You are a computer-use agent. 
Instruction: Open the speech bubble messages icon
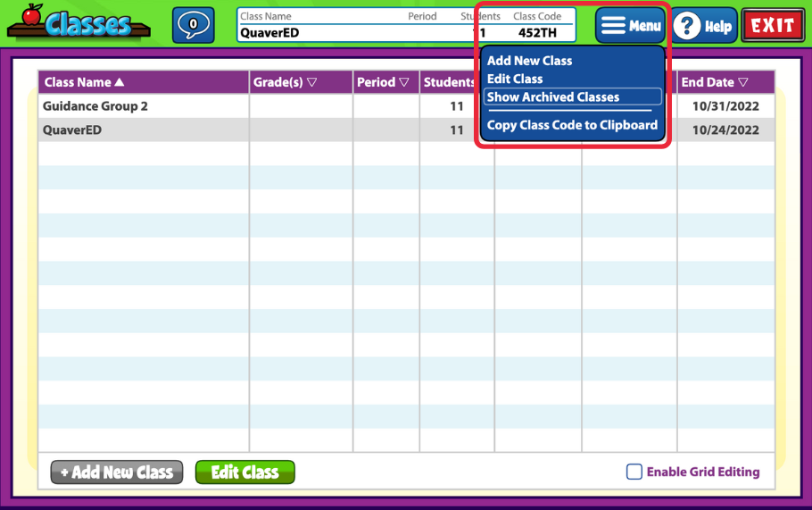(193, 25)
